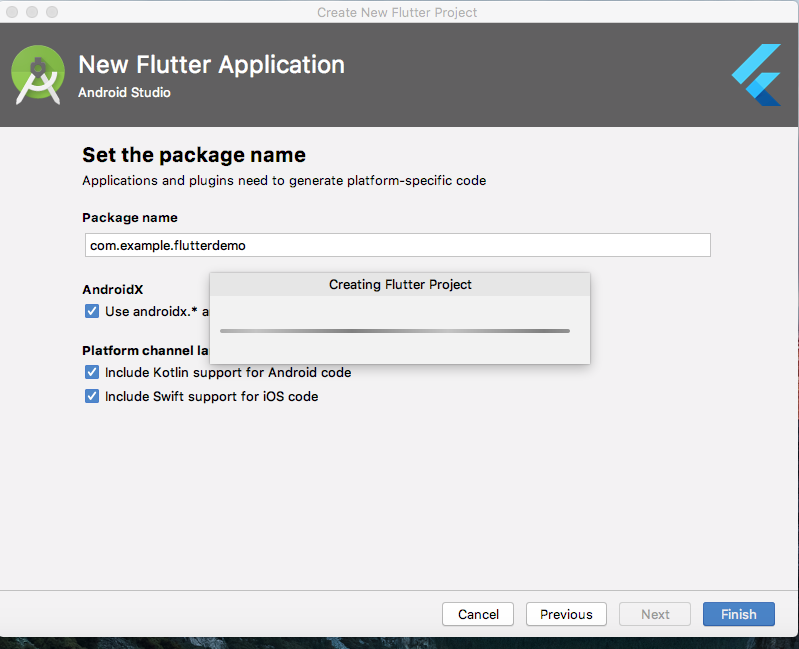Go back with the Previous button
The width and height of the screenshot is (799, 649).
[x=566, y=614]
